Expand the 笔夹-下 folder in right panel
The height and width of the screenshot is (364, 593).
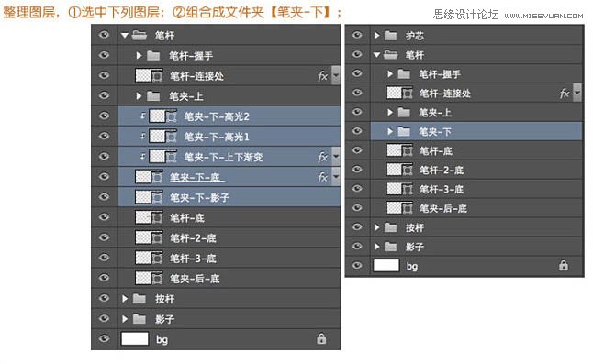click(390, 131)
